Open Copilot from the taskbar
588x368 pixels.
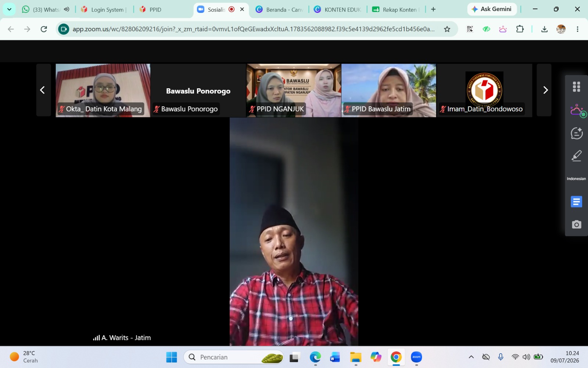376,357
